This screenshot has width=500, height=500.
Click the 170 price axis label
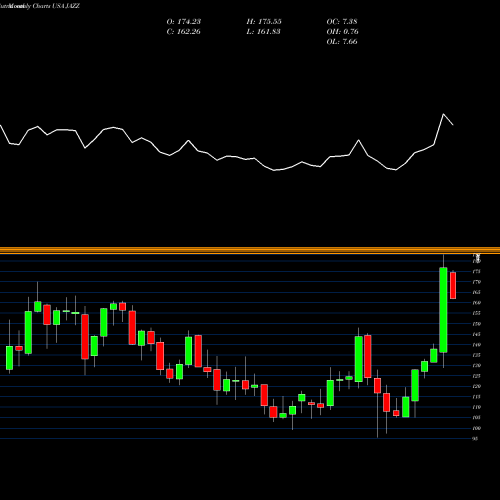click(x=477, y=282)
